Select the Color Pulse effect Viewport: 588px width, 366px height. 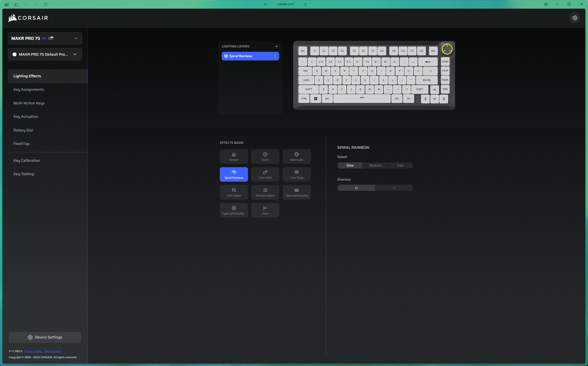tap(296, 174)
